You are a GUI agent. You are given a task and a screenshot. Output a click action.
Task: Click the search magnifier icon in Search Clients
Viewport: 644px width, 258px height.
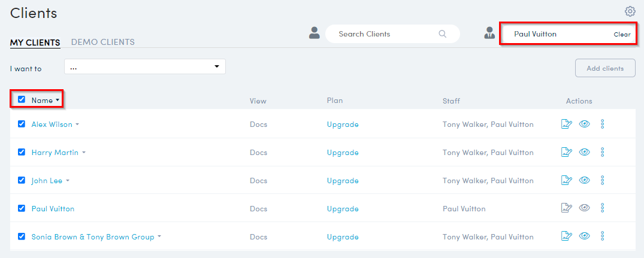[443, 34]
